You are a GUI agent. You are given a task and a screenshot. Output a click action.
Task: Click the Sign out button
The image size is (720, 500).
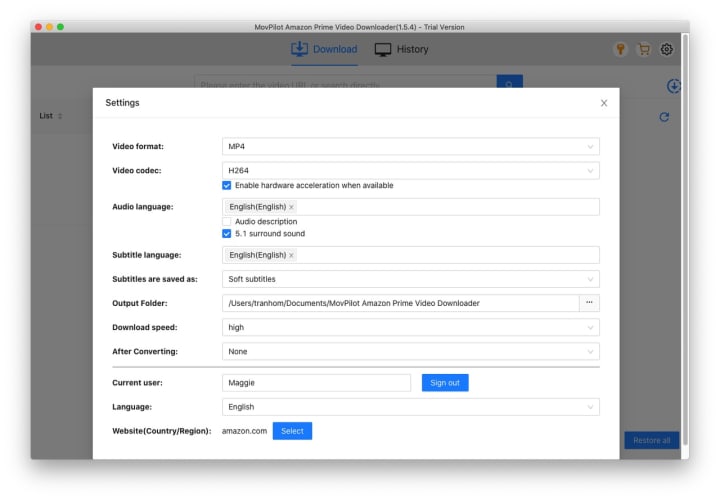pos(445,383)
